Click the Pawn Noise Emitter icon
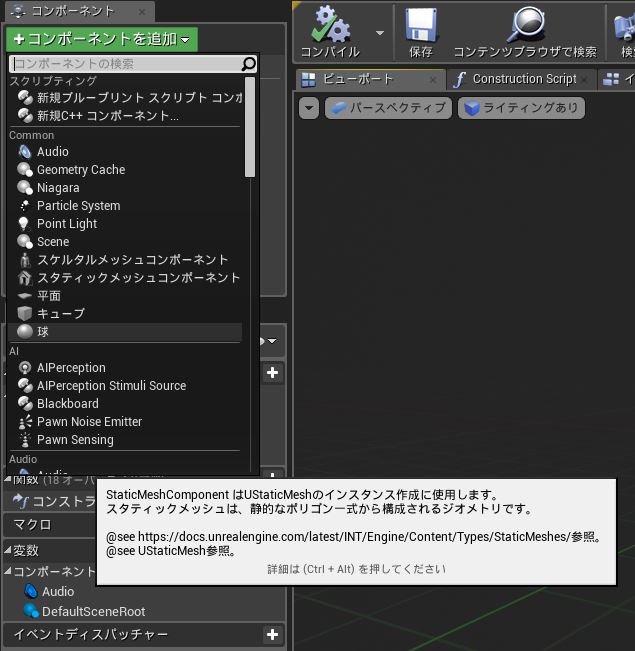635x651 pixels. [x=25, y=421]
